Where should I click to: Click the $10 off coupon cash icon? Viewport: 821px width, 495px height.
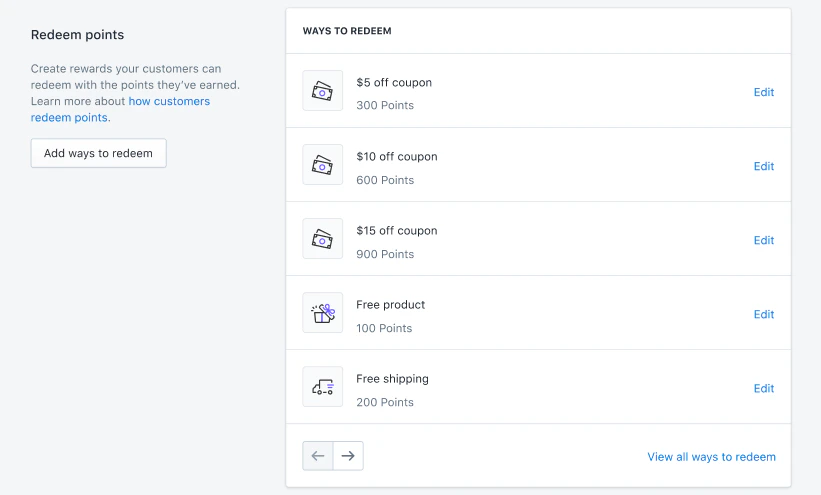tap(322, 165)
